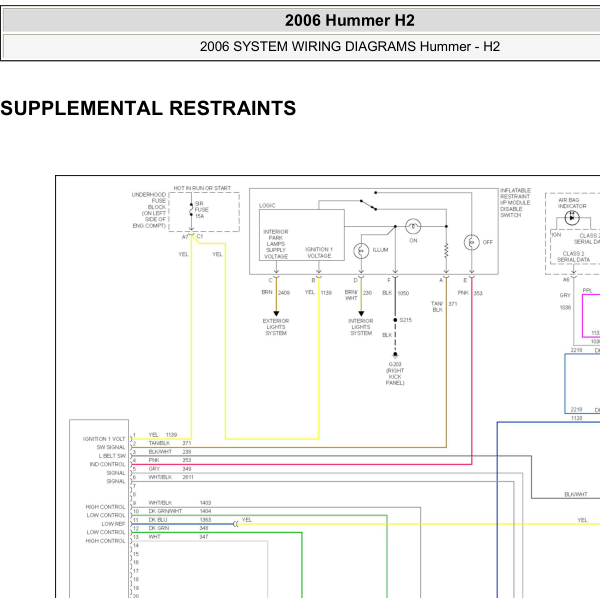Click circuit number "1403"
Screen dimensions: 600x598
pyautogui.click(x=205, y=503)
